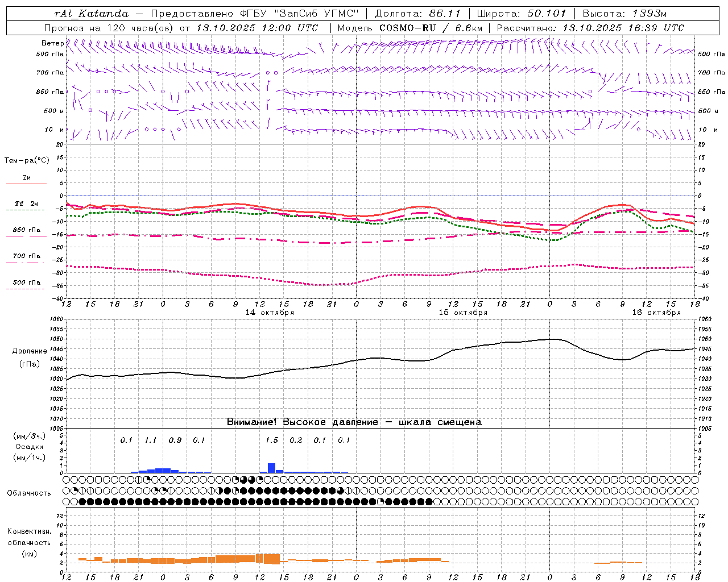Click the Модель COSMO-RU / 6.6км label
Viewport: 728px width, 582px height.
(x=409, y=28)
